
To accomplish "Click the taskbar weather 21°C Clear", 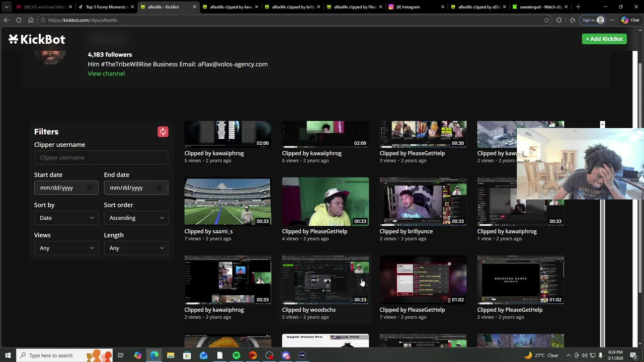I will [541, 355].
